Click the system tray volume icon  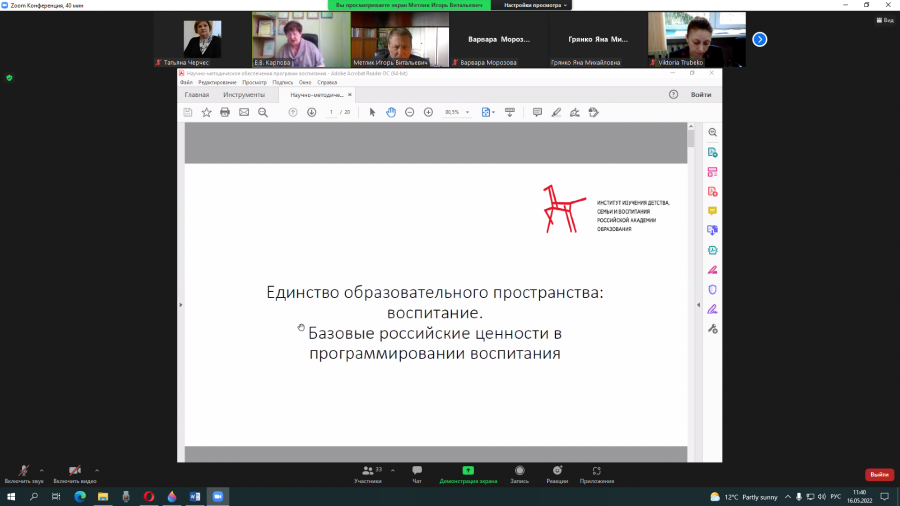[821, 497]
